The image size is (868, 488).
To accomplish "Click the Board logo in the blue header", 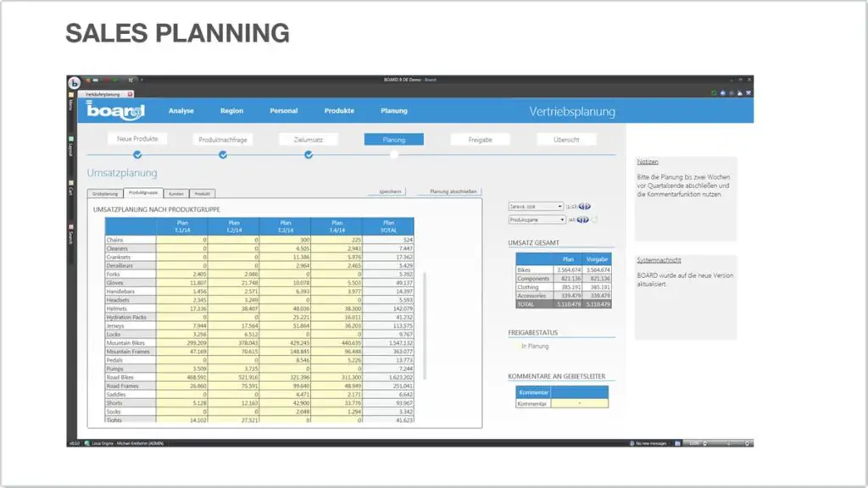I will [115, 111].
